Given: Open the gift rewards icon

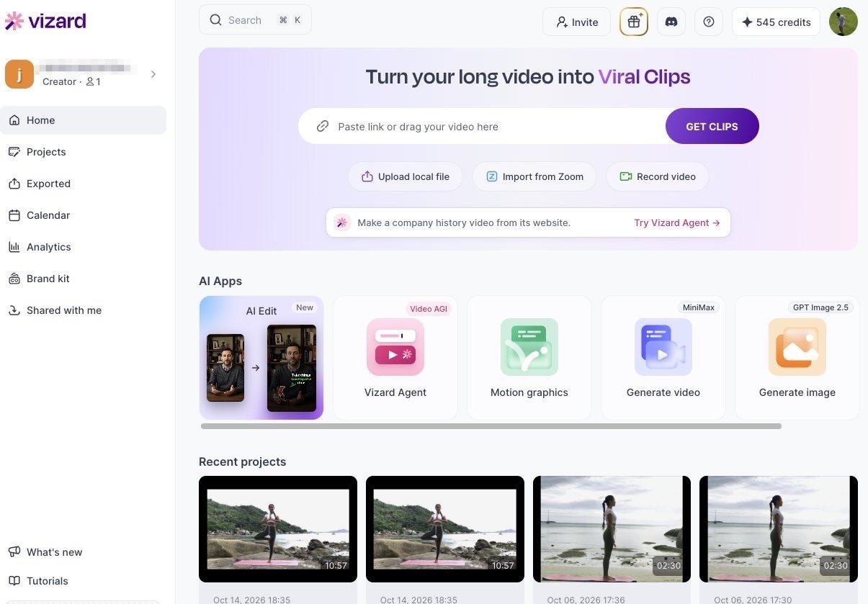Looking at the screenshot, I should [x=634, y=22].
